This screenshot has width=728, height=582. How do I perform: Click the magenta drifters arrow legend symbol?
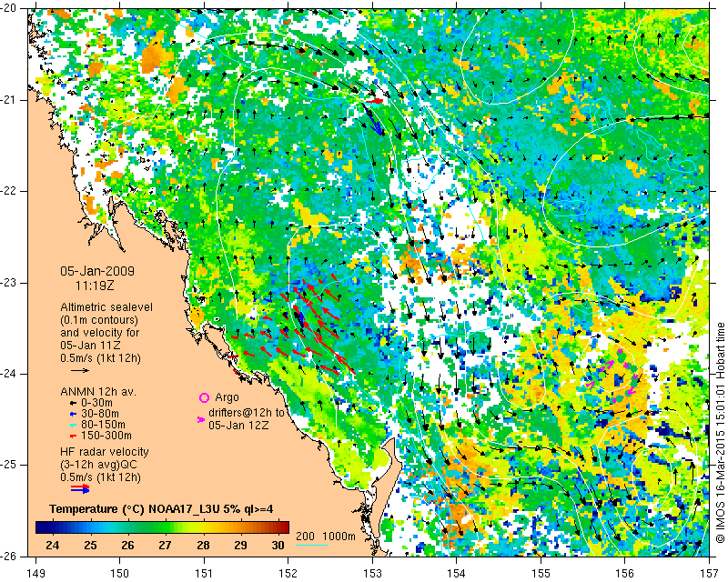coord(201,419)
